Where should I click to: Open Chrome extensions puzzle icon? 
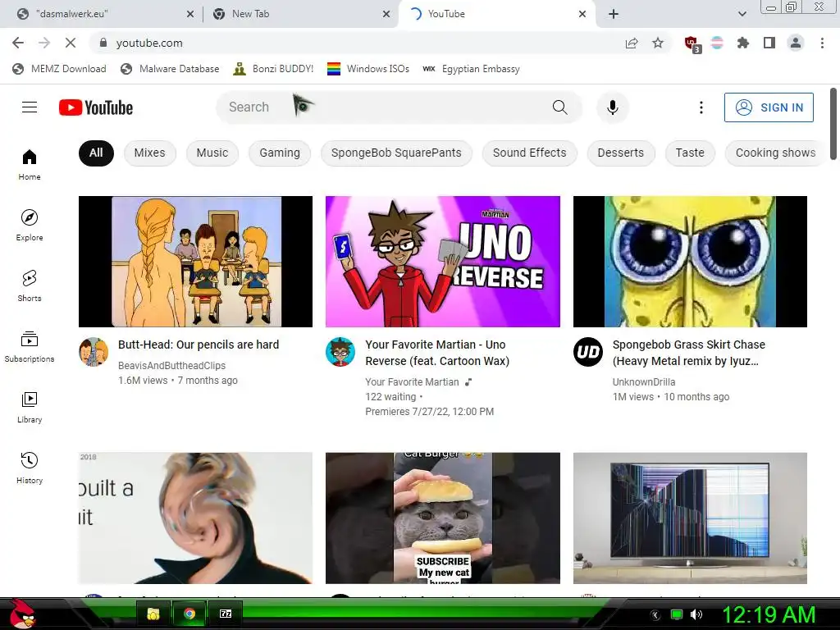743,43
